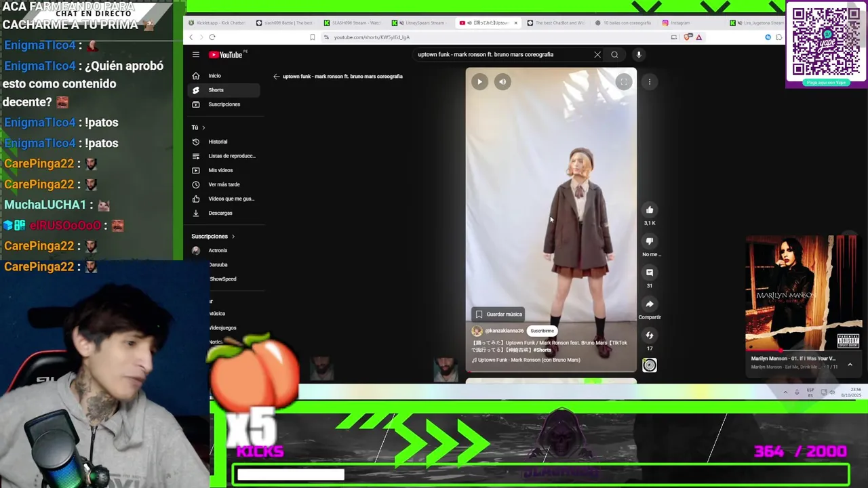
Task: Expand the Suscripciones section header
Action: [213, 237]
